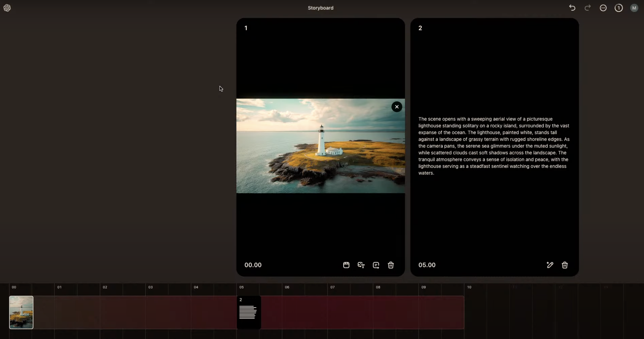This screenshot has height=339, width=644.
Task: Click the lighthouse description text in card 2
Action: pos(494,146)
